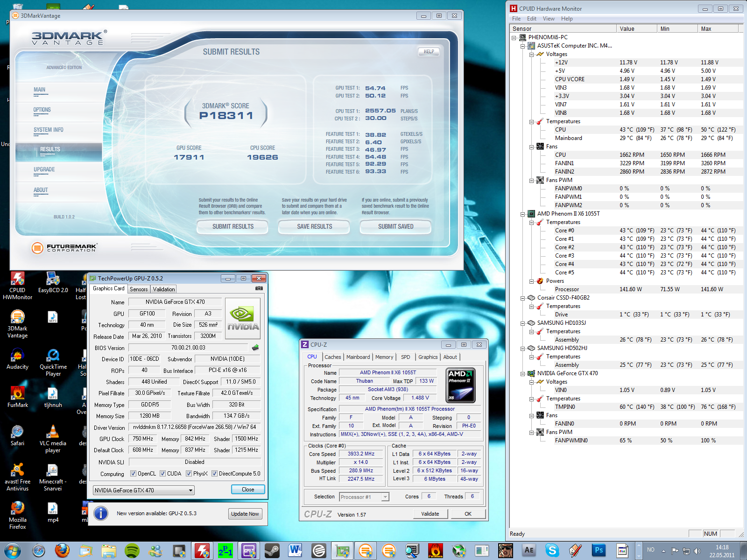Toggle the CUDA checkbox in GPU-Z
747x560 pixels.
pyautogui.click(x=162, y=474)
